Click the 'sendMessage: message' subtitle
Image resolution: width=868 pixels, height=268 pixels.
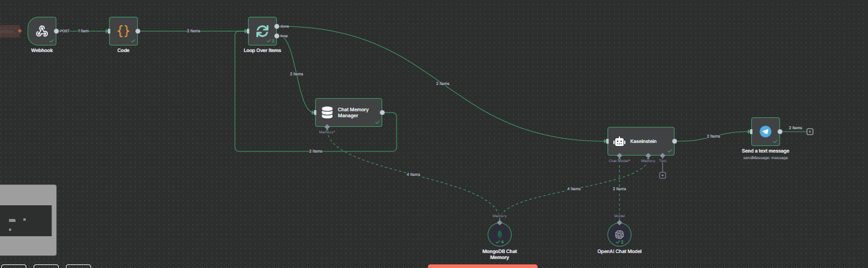point(766,157)
